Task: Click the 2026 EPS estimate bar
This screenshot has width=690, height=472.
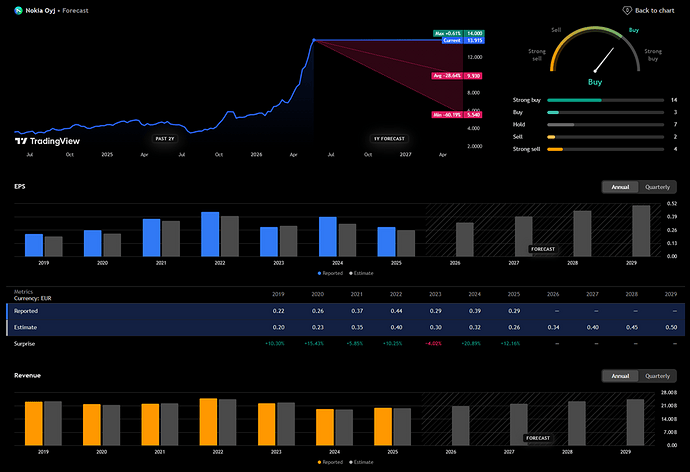Action: tap(465, 240)
